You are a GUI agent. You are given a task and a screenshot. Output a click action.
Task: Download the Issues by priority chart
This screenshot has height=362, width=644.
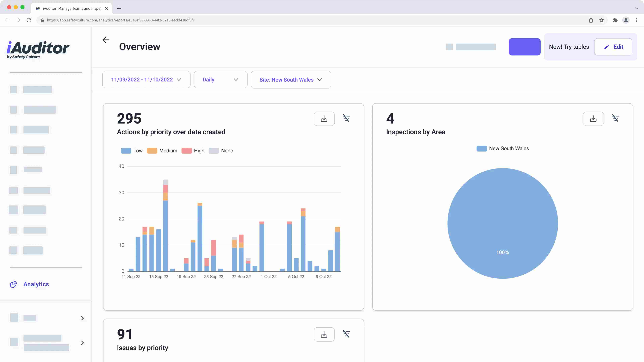pos(324,334)
